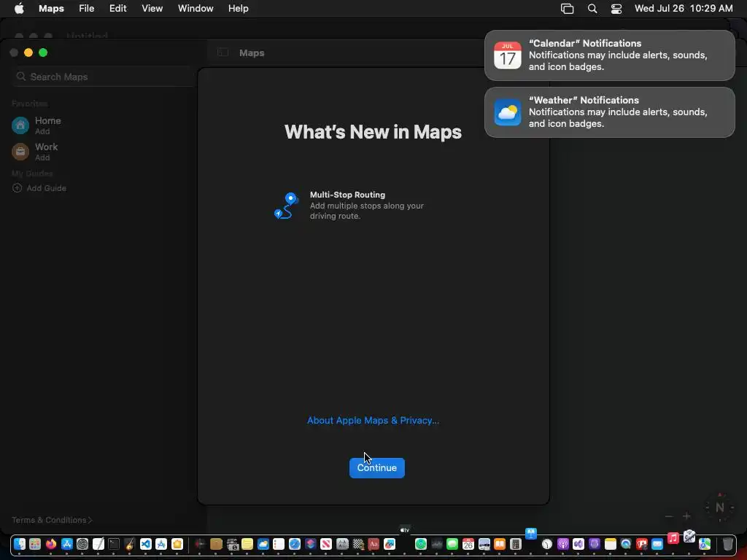Toggle the sidebar icon beside Maps title
747x560 pixels.
(222, 52)
